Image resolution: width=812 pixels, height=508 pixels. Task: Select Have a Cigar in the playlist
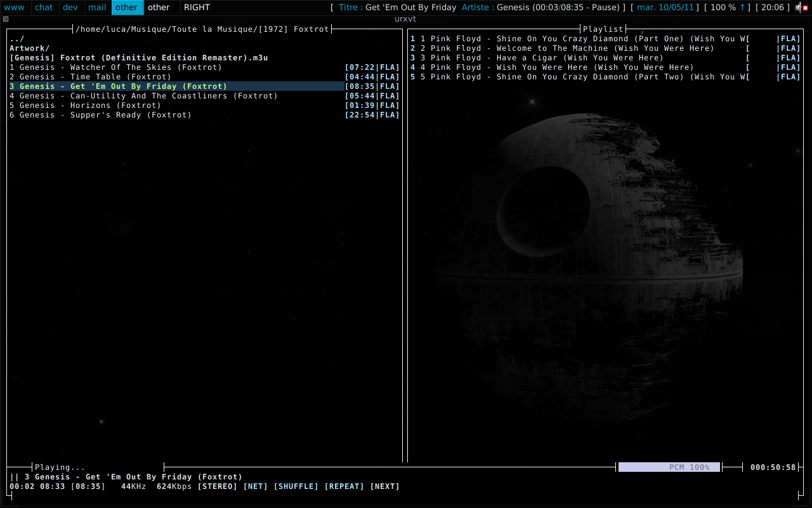[x=546, y=58]
